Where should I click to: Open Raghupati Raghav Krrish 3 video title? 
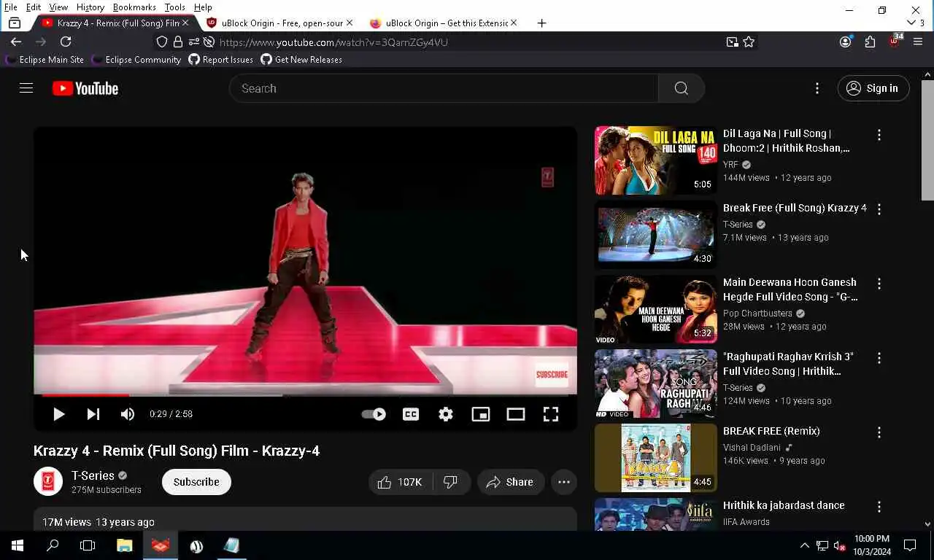click(x=788, y=364)
